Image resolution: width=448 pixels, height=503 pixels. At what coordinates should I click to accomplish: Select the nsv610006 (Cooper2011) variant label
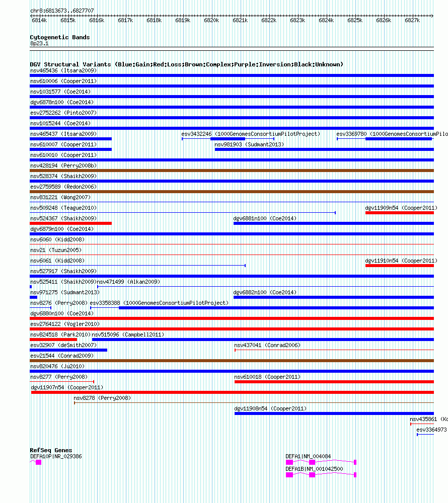(x=63, y=81)
